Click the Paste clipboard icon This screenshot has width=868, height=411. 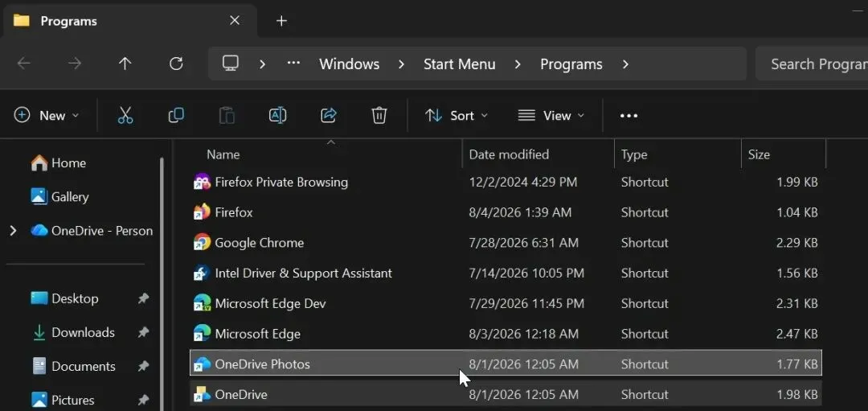[227, 115]
